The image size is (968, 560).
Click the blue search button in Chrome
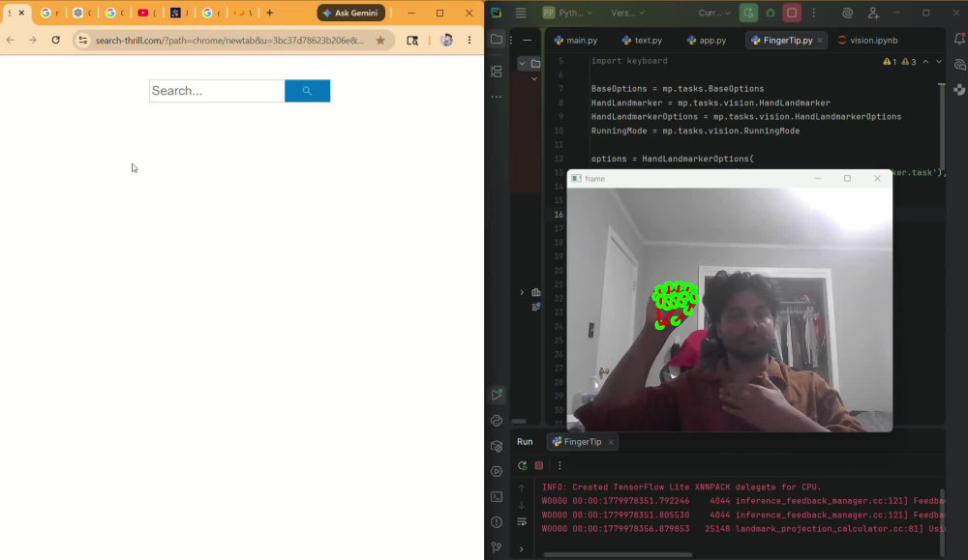click(x=307, y=91)
